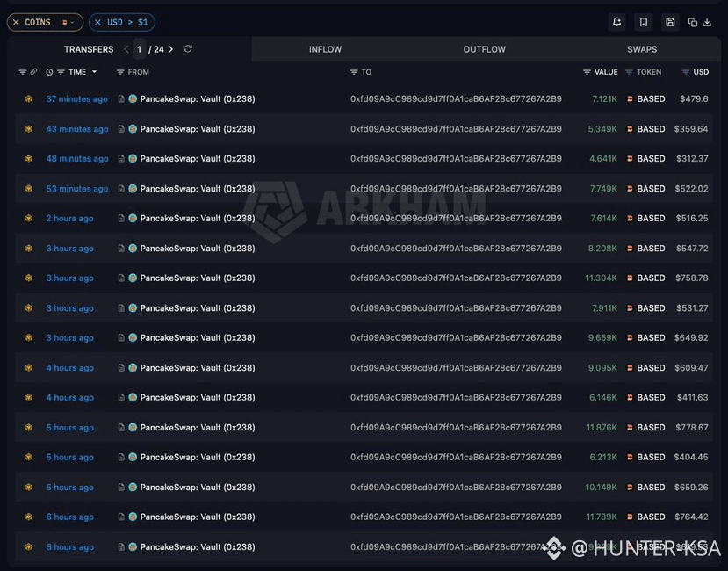The width and height of the screenshot is (728, 571).
Task: Open PancakeSwap: Vault entity in the $411.63 row
Action: pyautogui.click(x=198, y=397)
